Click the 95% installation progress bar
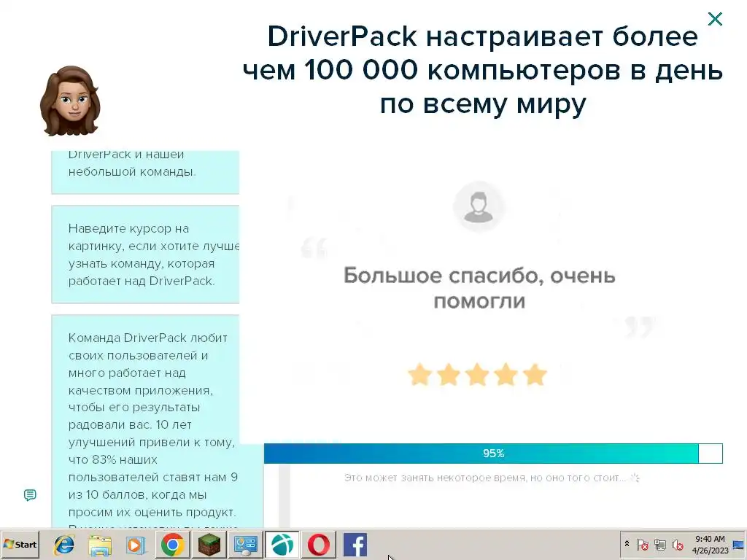This screenshot has height=560, width=747. [493, 454]
